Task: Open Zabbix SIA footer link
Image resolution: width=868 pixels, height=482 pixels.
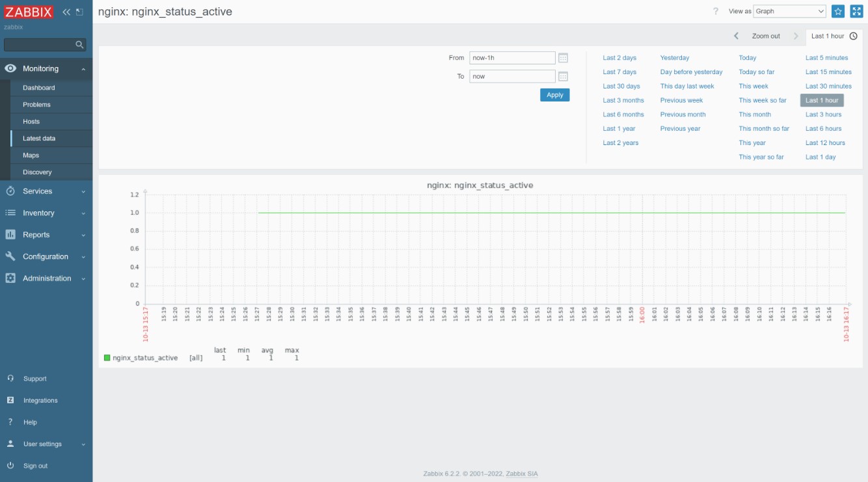Action: pyautogui.click(x=522, y=474)
